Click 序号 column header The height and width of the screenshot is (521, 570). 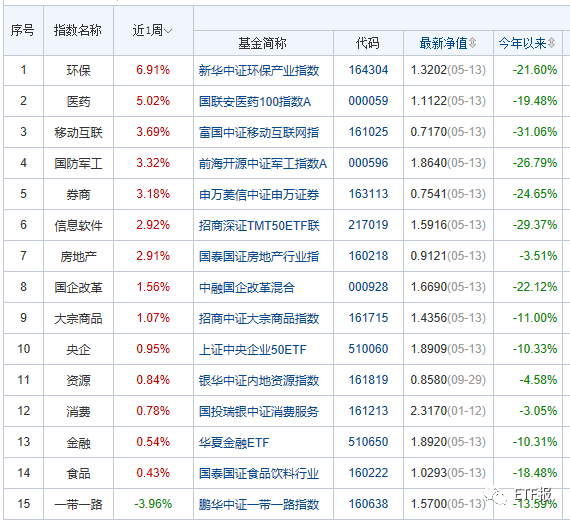click(x=23, y=30)
